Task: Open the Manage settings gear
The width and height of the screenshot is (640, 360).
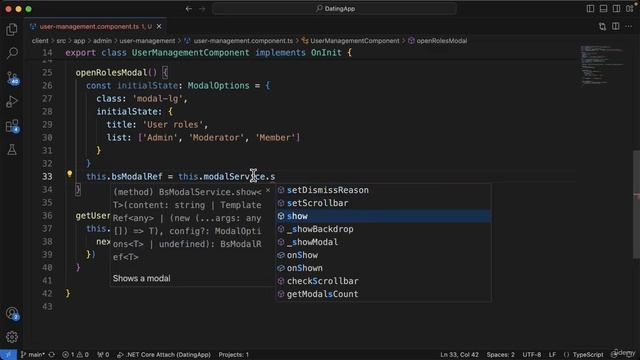Action: [x=12, y=337]
